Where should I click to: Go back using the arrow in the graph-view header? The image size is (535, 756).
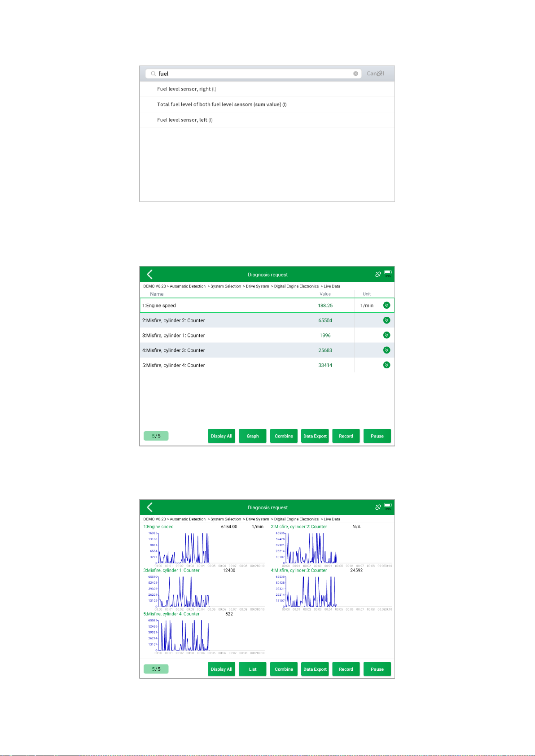tap(150, 507)
